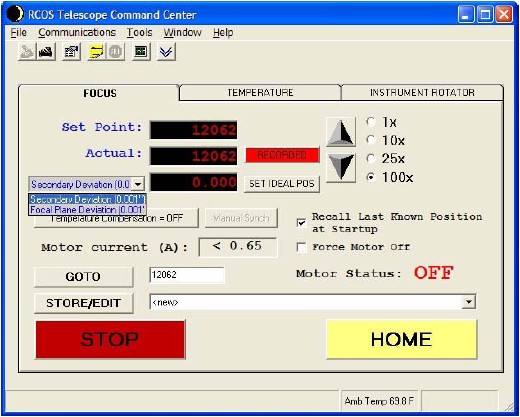Image resolution: width=520 pixels, height=417 pixels.
Task: Click the focus down arrow button
Action: pos(340,168)
